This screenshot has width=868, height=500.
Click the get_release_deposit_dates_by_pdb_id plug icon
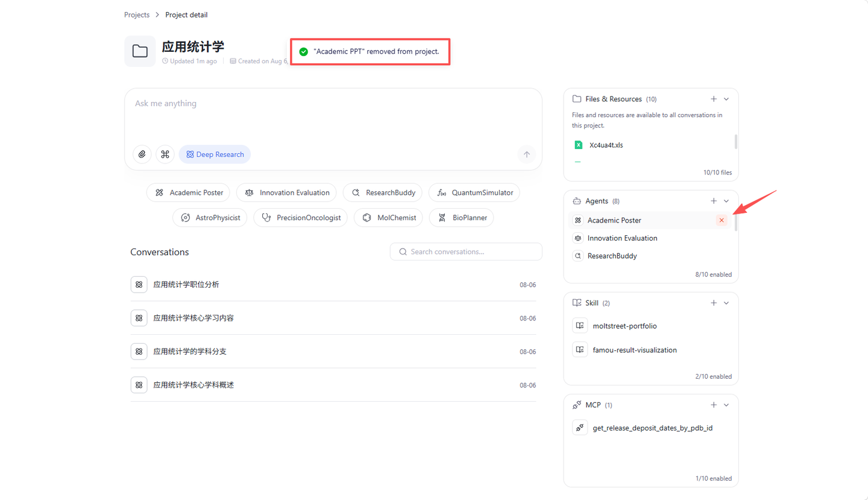(x=580, y=428)
